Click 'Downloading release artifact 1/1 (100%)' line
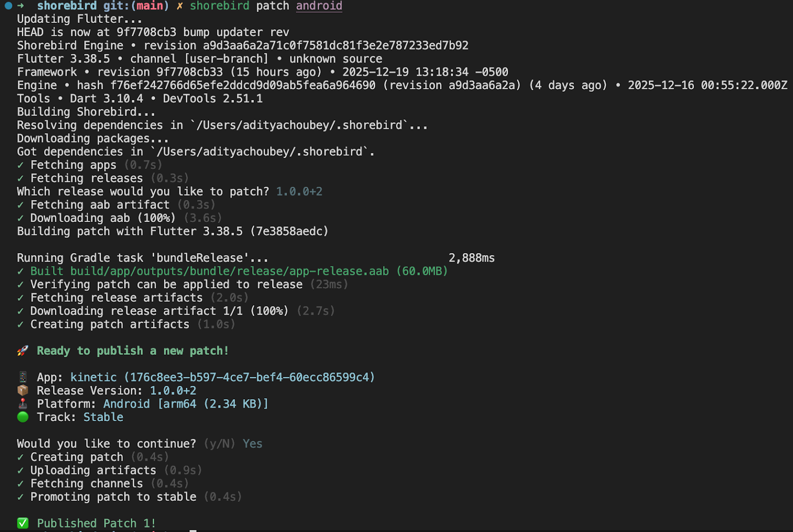Image resolution: width=793 pixels, height=532 pixels. pyautogui.click(x=176, y=311)
